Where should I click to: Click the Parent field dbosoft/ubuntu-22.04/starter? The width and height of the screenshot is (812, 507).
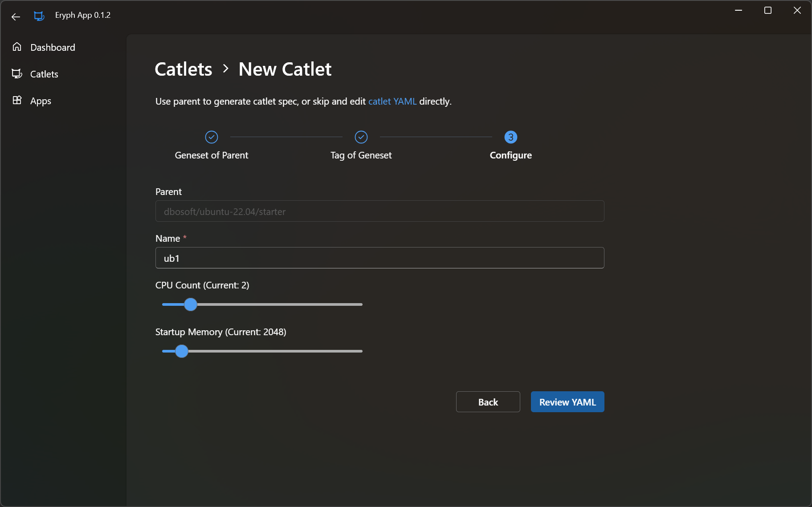coord(380,211)
